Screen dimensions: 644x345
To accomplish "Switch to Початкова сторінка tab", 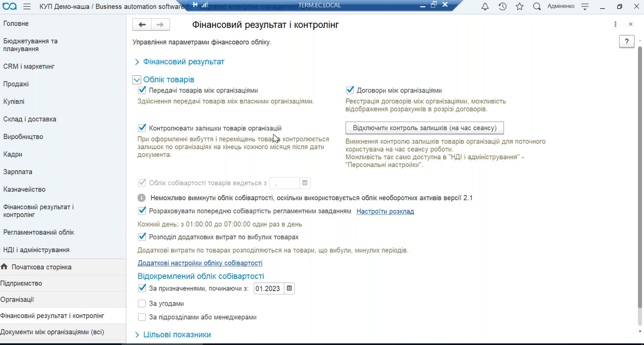I will tap(63, 267).
